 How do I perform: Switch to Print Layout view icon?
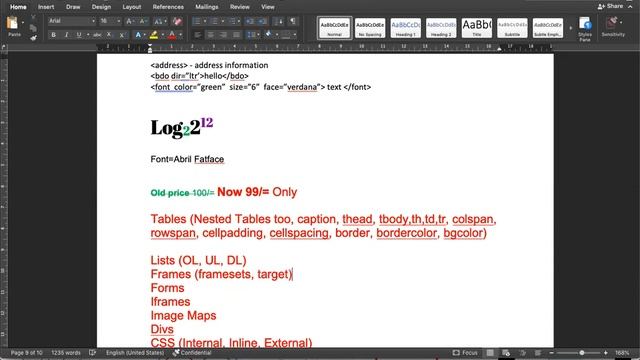(490, 353)
